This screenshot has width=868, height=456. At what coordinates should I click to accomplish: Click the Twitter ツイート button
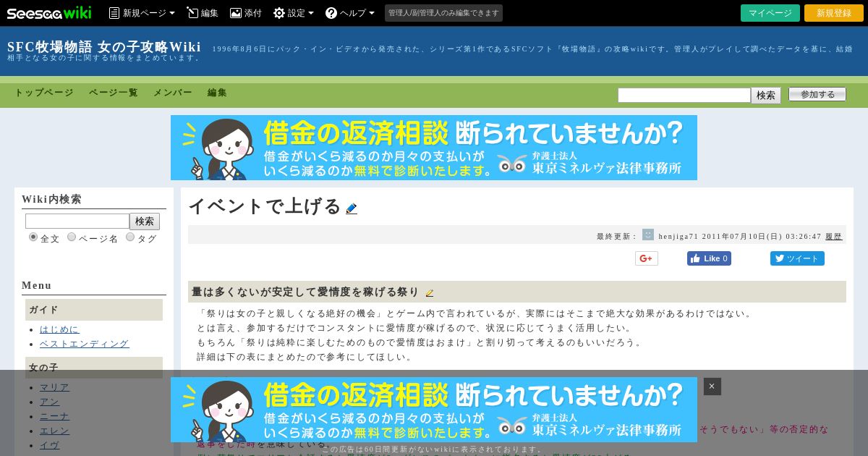pos(797,258)
